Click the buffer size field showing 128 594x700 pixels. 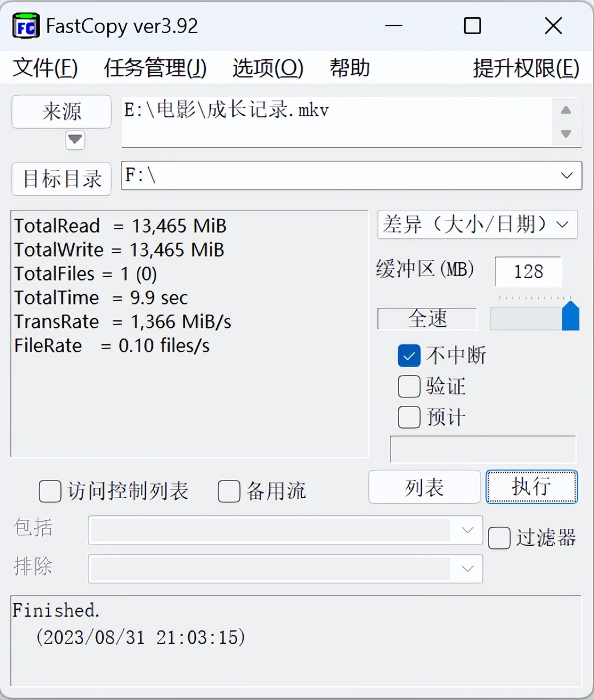click(x=528, y=272)
